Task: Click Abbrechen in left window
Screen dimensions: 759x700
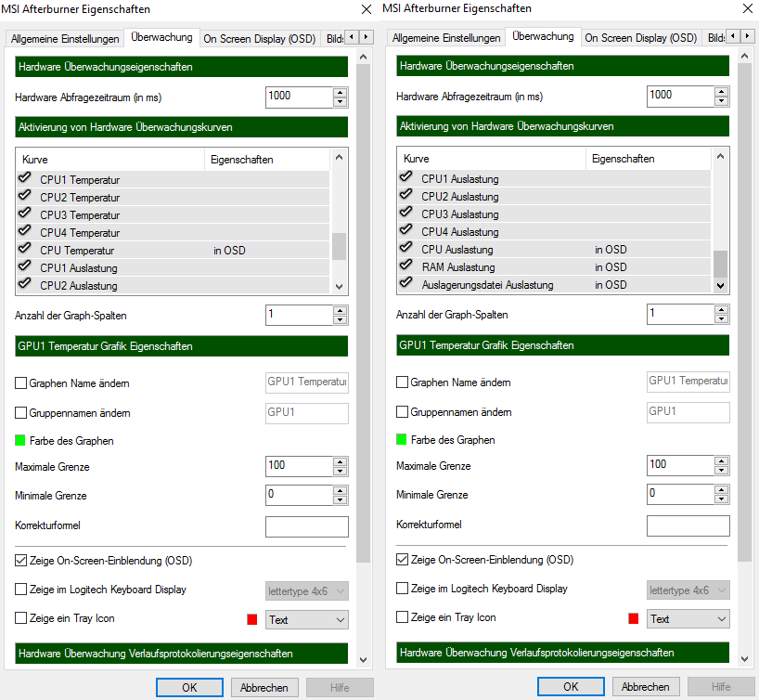Action: click(264, 687)
